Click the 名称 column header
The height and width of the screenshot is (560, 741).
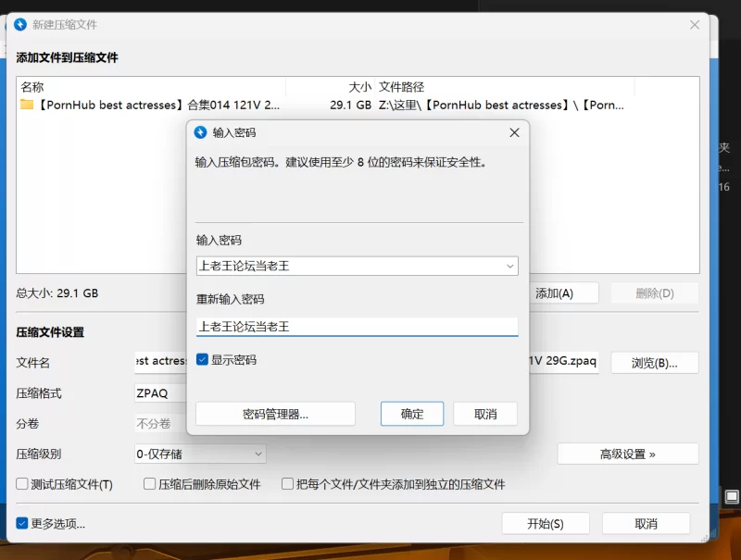tap(151, 87)
